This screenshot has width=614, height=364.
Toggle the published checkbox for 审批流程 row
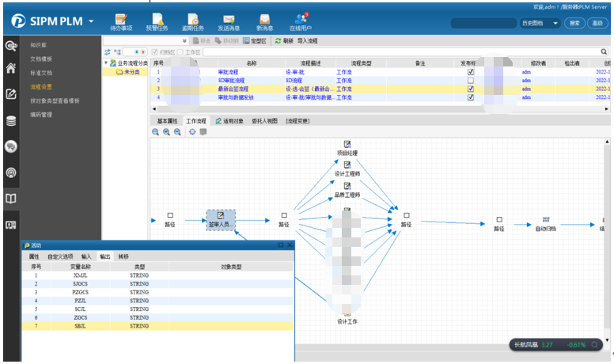pyautogui.click(x=471, y=71)
